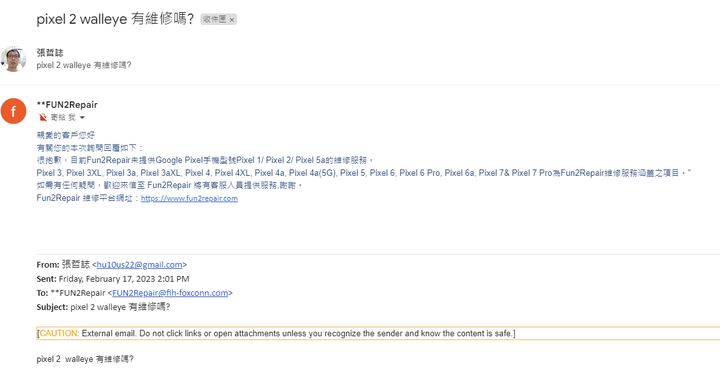Click the 親愛的客戶您好 greeting line
Screen dimensions: 720x369
pyautogui.click(x=66, y=135)
